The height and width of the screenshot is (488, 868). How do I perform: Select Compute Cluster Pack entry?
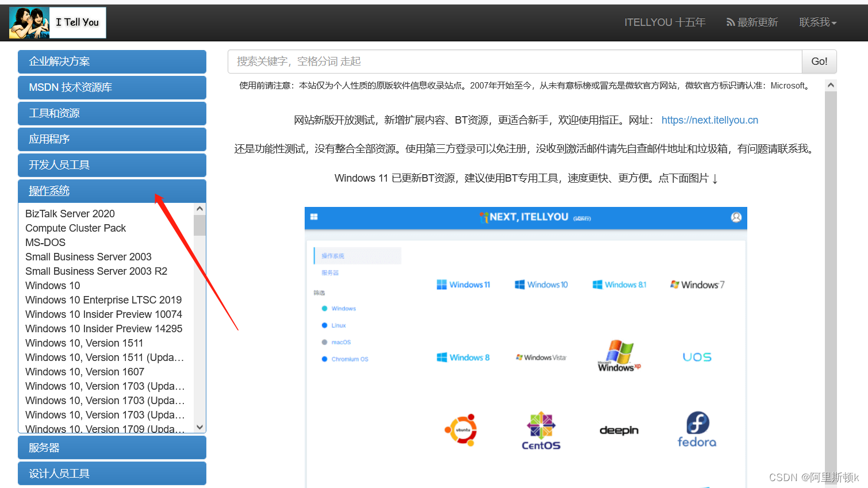(75, 228)
